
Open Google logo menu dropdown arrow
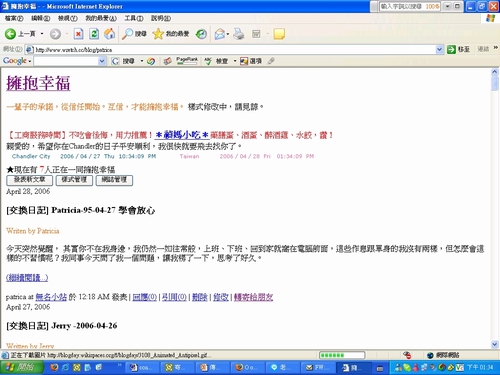[30, 61]
